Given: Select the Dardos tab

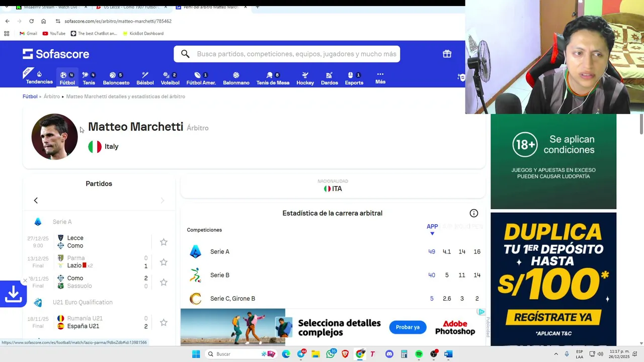Looking at the screenshot, I should coord(330,78).
